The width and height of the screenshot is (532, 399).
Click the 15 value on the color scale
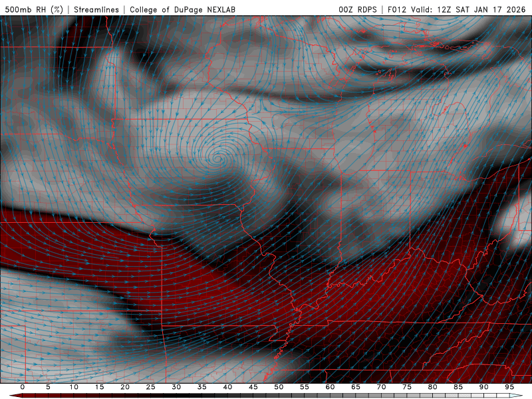click(x=99, y=387)
